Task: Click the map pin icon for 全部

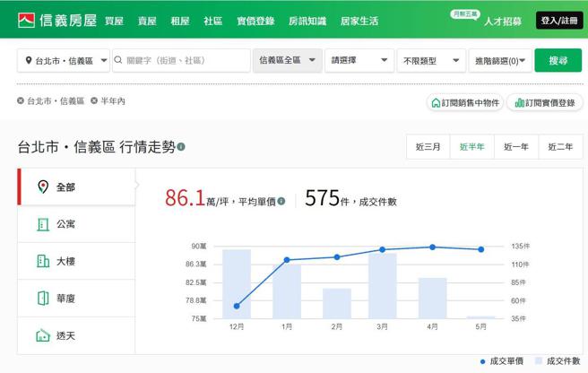Action: click(43, 186)
